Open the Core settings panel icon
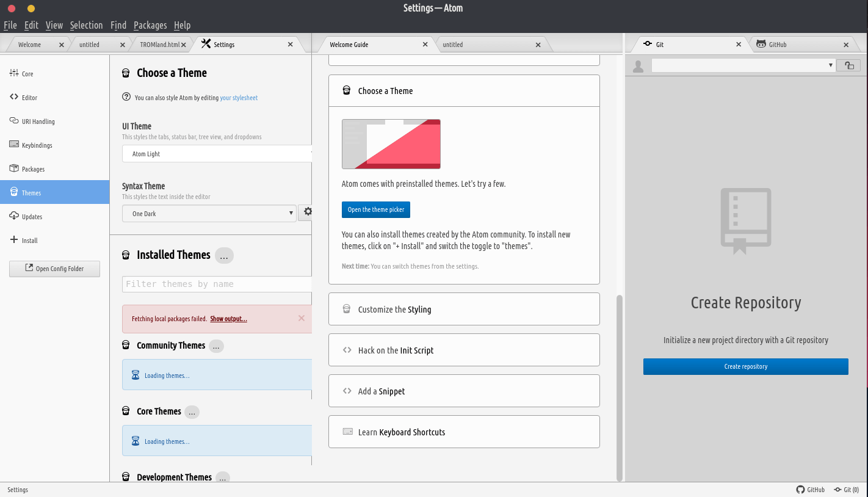868x497 pixels. (14, 73)
